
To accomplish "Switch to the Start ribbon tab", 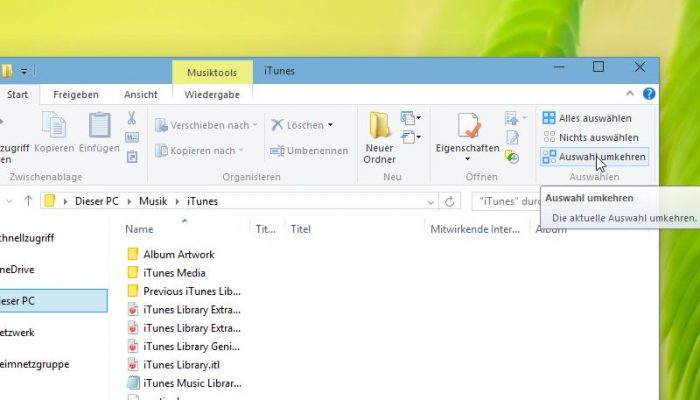I will (17, 95).
